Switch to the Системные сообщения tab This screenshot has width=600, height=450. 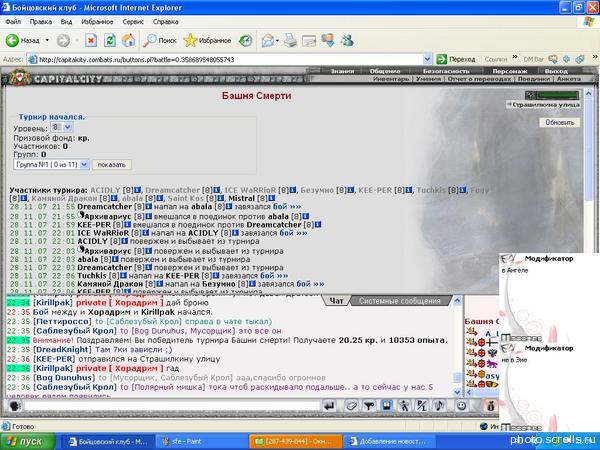pyautogui.click(x=399, y=301)
